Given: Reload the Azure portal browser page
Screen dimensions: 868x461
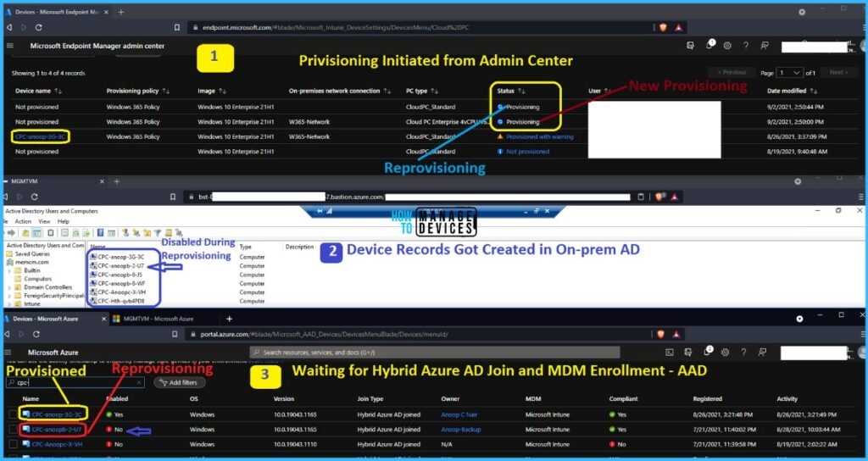Looking at the screenshot, I should click(36, 334).
